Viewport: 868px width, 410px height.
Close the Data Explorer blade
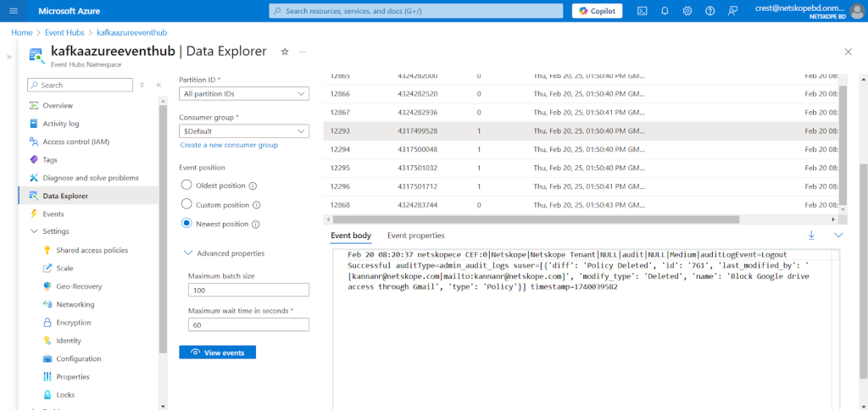point(848,52)
